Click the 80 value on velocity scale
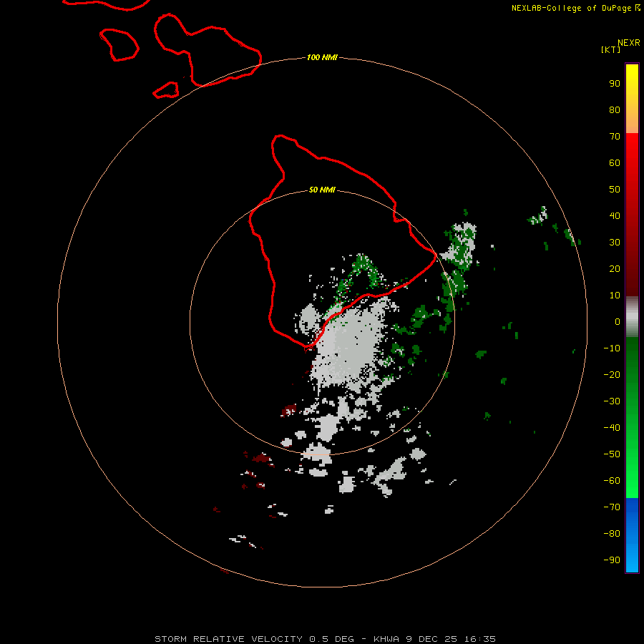Image resolution: width=644 pixels, height=644 pixels. (615, 110)
